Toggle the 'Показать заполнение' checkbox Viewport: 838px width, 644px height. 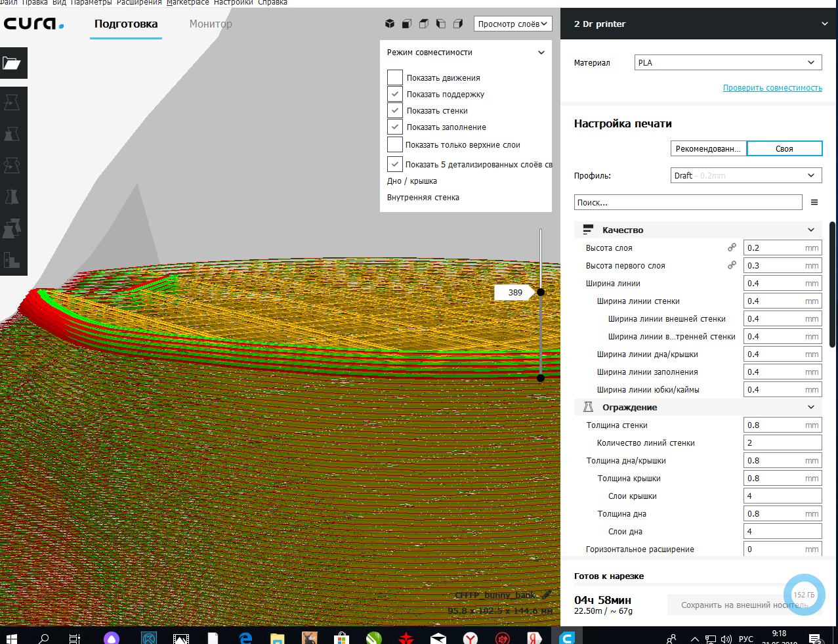click(395, 127)
